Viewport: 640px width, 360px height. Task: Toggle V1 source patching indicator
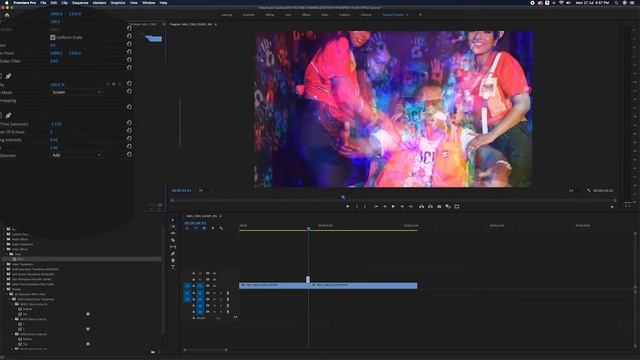click(187, 286)
